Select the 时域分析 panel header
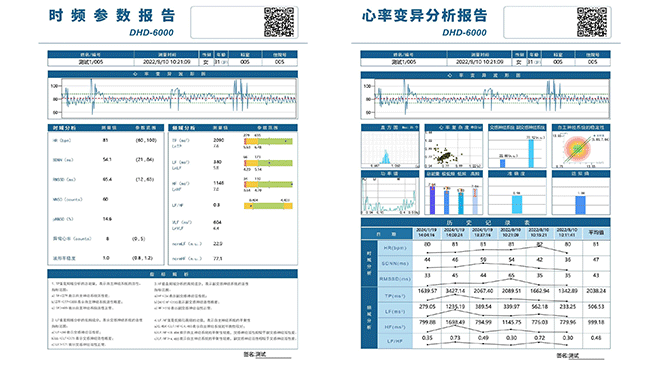This screenshot has height=365, width=650. [x=106, y=128]
